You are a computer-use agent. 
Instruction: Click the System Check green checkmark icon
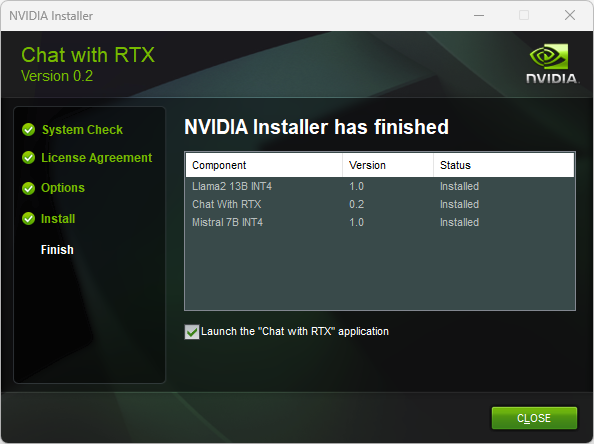28,130
